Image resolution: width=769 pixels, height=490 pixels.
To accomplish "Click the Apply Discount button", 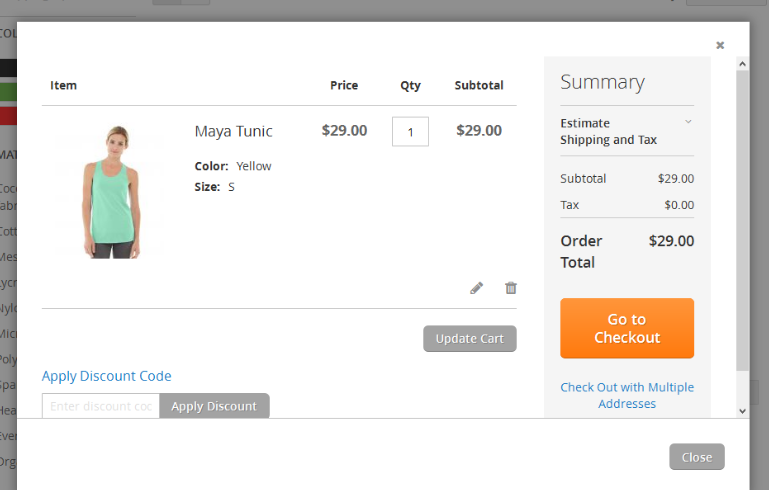I will [x=214, y=406].
